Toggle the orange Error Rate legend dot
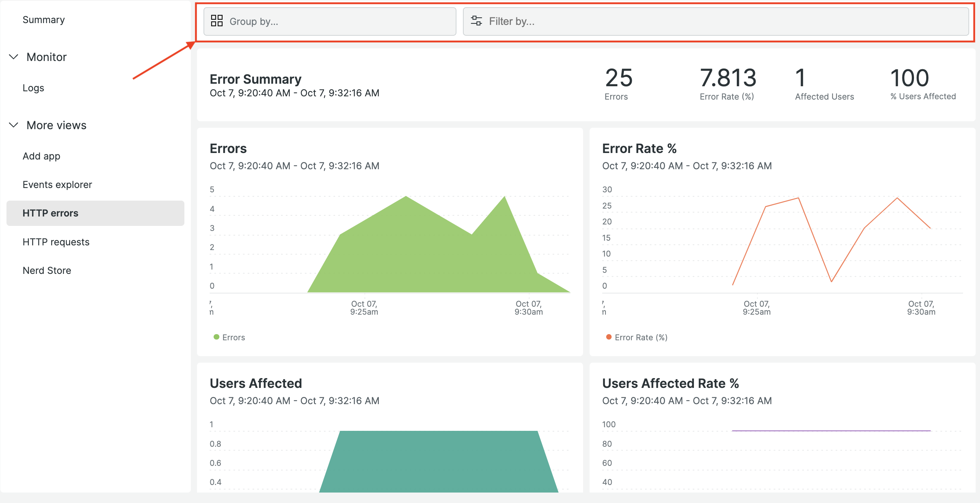Image resolution: width=980 pixels, height=503 pixels. pos(609,337)
